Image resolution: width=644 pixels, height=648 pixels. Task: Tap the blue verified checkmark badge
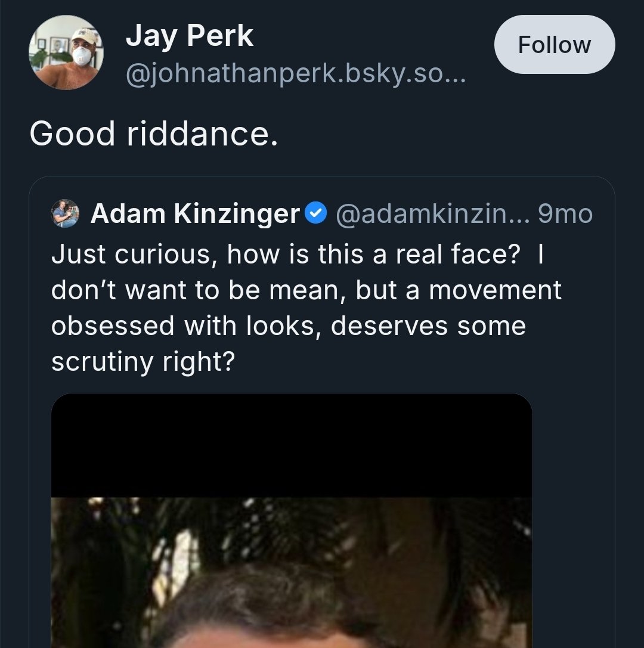316,213
